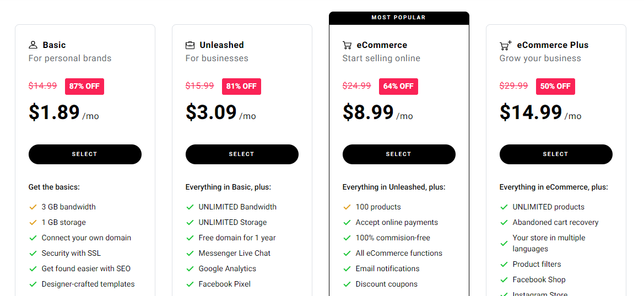Click green checkmark next to UNLIMITED Storage
This screenshot has height=296, width=644.
tap(190, 222)
